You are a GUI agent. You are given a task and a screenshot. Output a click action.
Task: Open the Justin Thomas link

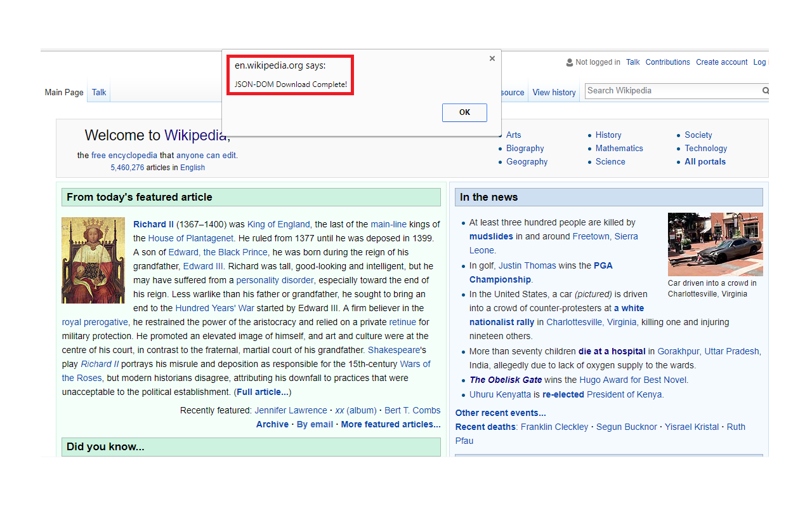(527, 265)
